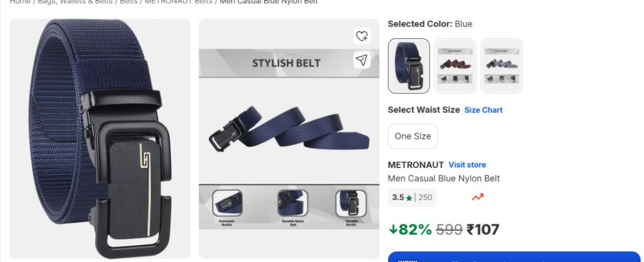Open the Size Chart link
The image size is (644, 262).
(x=484, y=110)
